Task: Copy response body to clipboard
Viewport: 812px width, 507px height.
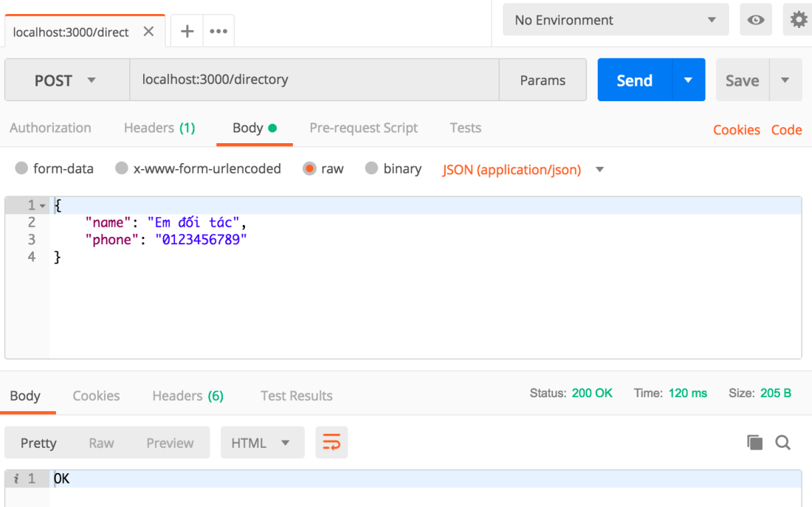Action: [x=754, y=443]
